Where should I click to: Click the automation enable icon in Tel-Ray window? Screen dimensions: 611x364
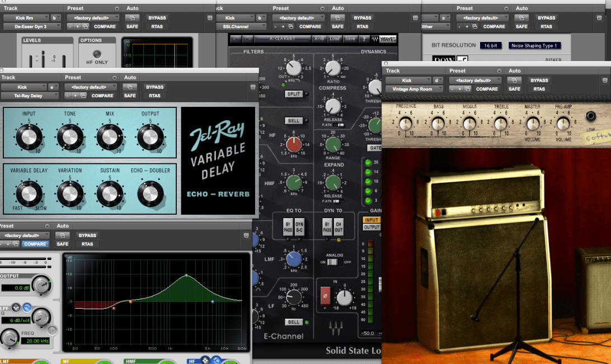click(130, 87)
